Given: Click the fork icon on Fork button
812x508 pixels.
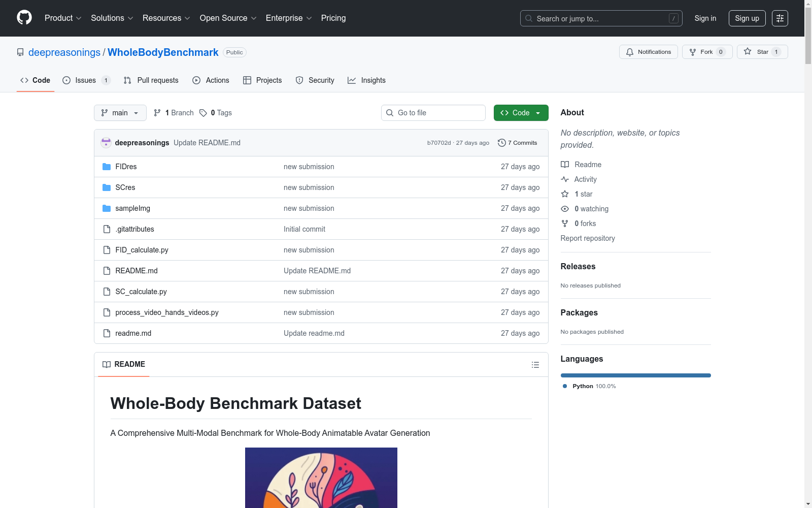Looking at the screenshot, I should pos(693,52).
